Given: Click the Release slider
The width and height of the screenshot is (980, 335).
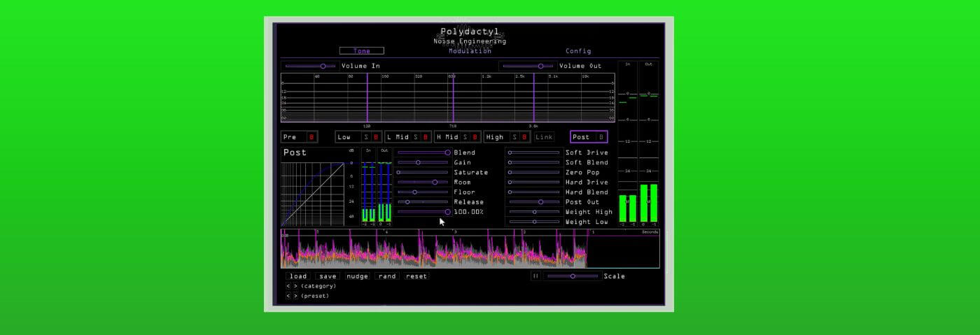Looking at the screenshot, I should tap(423, 201).
